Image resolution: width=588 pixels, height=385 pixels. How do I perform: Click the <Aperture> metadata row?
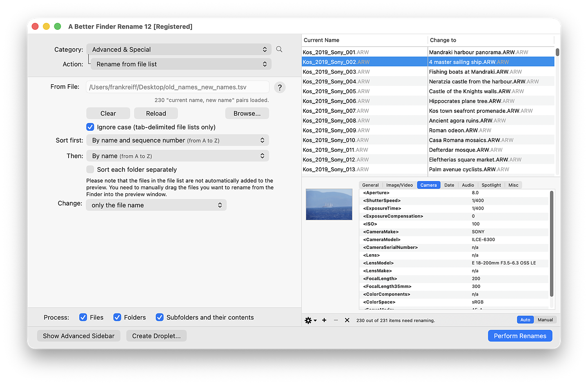pos(454,193)
